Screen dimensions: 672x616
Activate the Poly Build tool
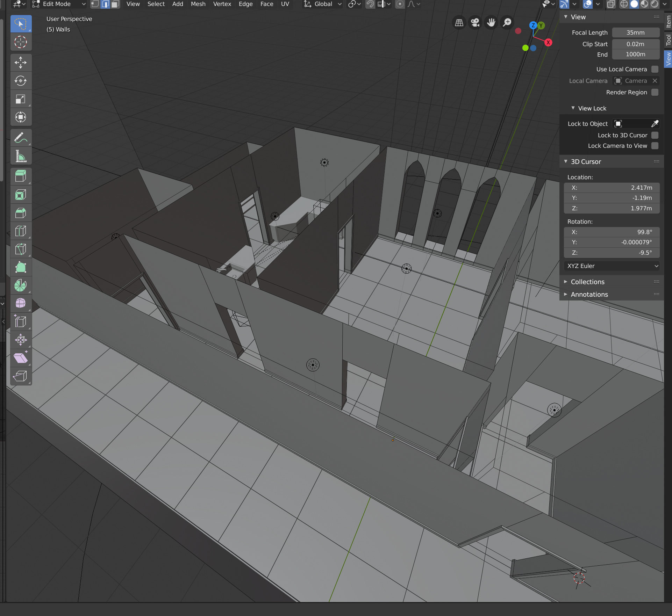[x=21, y=267]
